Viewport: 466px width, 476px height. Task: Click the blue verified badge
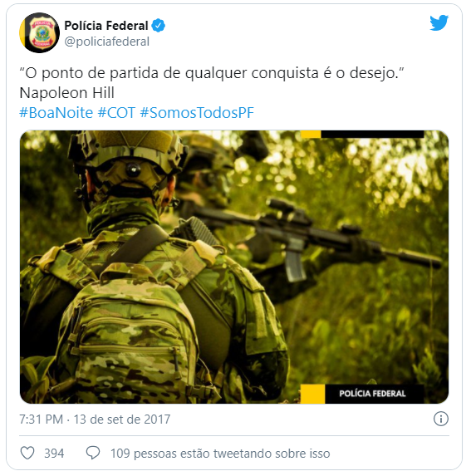[x=158, y=26]
